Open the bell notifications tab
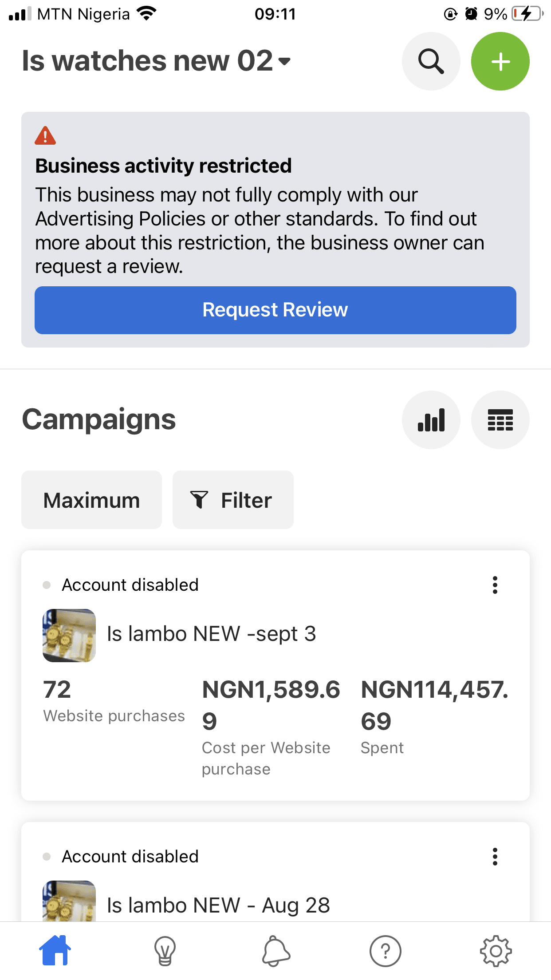Viewport: 551px width, 980px height. tap(275, 951)
